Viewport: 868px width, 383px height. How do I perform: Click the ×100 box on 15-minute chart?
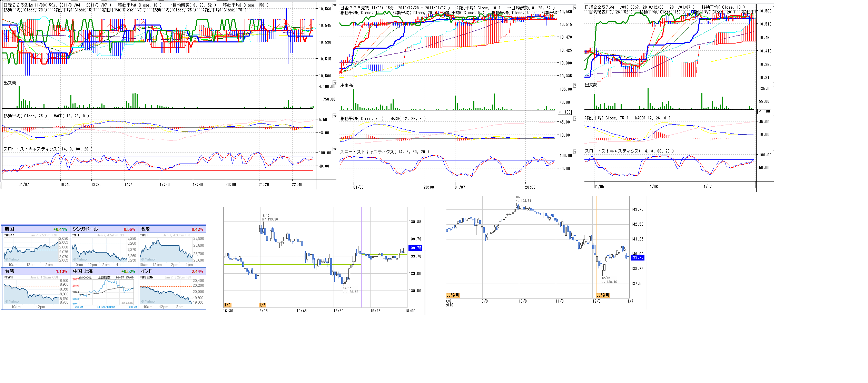click(565, 112)
